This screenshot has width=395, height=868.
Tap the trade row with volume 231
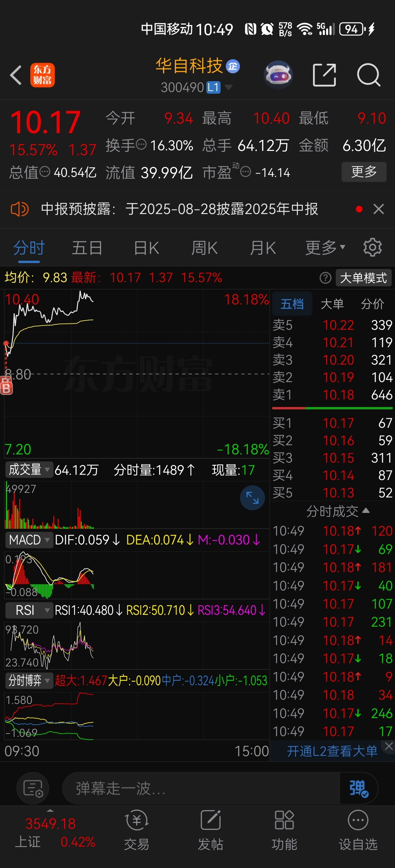[x=332, y=622]
